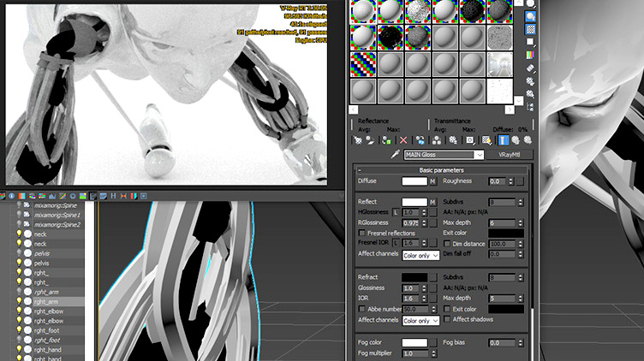Enable the Affect shadows checkbox
The width and height of the screenshot is (644, 361).
coord(447,319)
